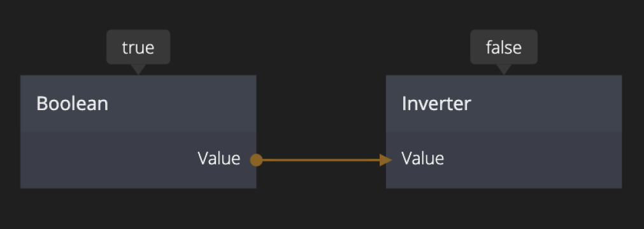The image size is (644, 229).
Task: Select the Boolean node by its title
Action: tap(72, 104)
